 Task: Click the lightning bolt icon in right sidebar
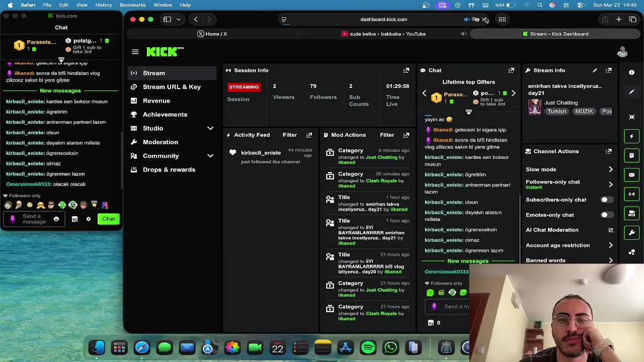pos(632,136)
